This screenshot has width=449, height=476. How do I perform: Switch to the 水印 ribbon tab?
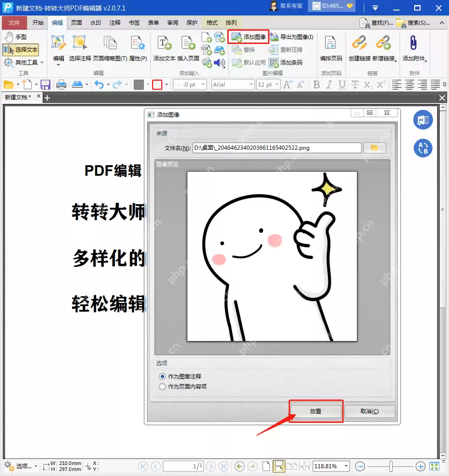pyautogui.click(x=95, y=22)
